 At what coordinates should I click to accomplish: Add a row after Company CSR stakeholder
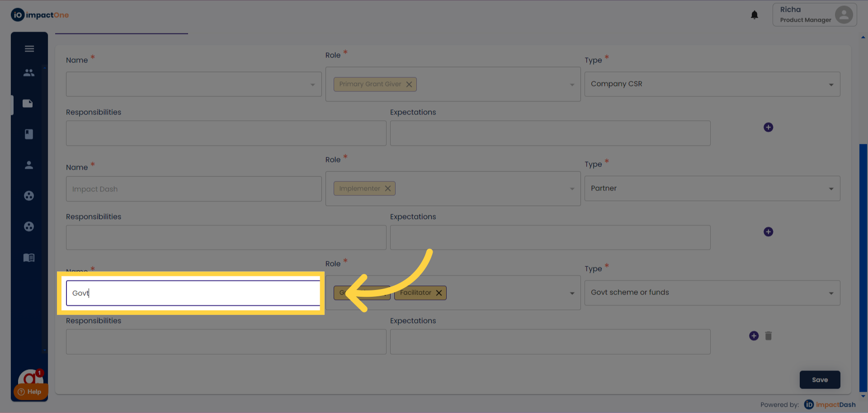click(x=768, y=127)
